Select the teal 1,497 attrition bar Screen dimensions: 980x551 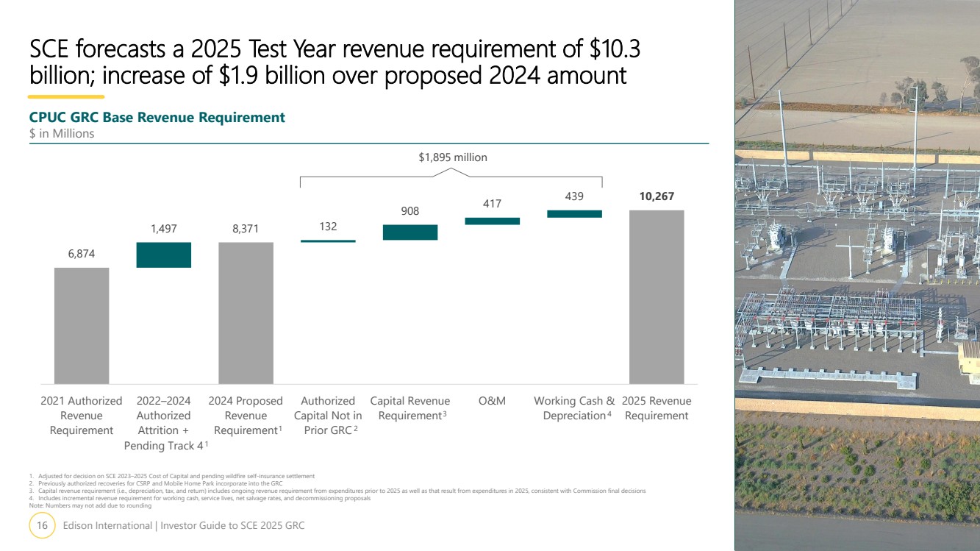pyautogui.click(x=164, y=255)
